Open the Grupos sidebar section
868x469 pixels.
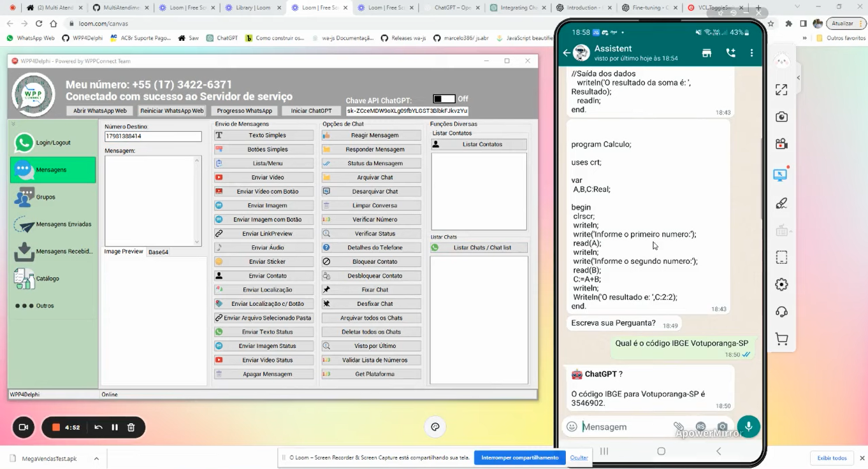[45, 197]
